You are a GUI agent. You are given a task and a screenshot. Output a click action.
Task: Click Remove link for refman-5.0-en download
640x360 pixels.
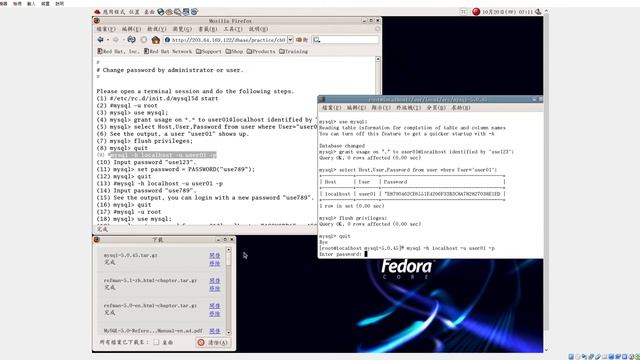[x=215, y=314]
